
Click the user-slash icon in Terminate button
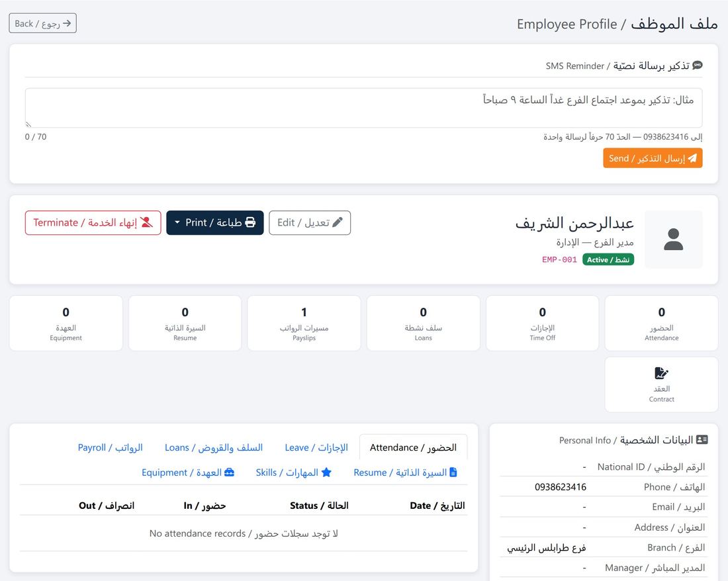point(146,222)
